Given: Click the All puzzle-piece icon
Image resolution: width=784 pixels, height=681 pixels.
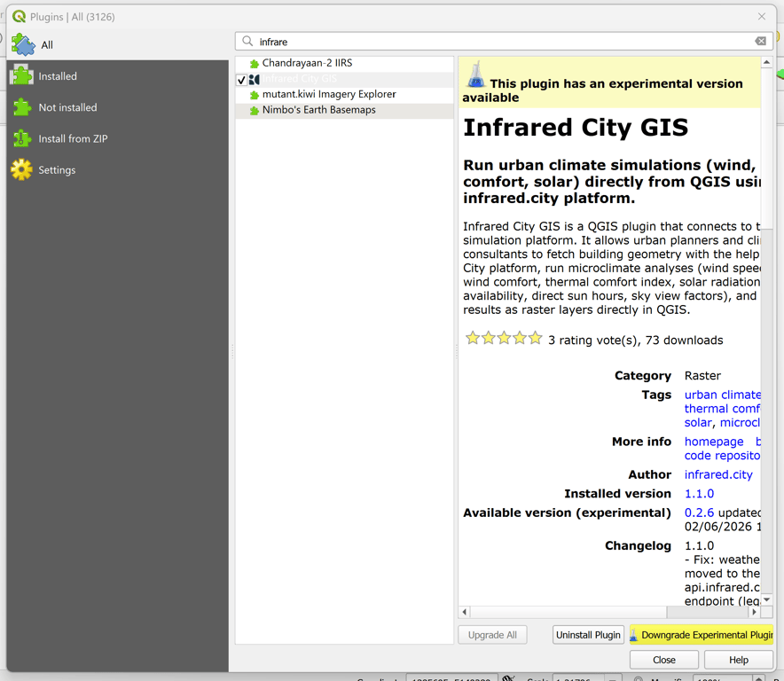Looking at the screenshot, I should click(x=23, y=45).
